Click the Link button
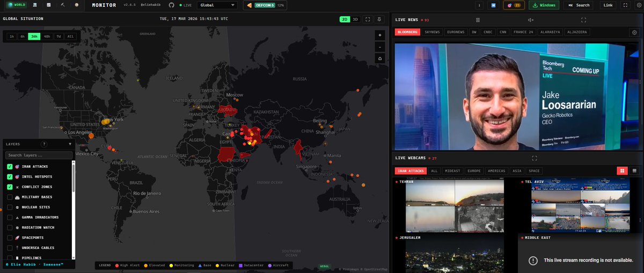This screenshot has width=644, height=273. coord(608,5)
